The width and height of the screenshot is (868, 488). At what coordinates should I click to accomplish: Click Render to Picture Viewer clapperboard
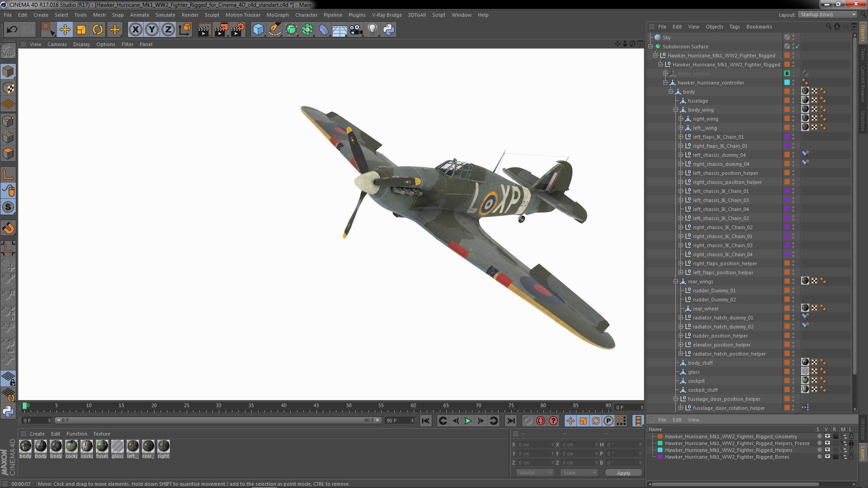pyautogui.click(x=221, y=30)
